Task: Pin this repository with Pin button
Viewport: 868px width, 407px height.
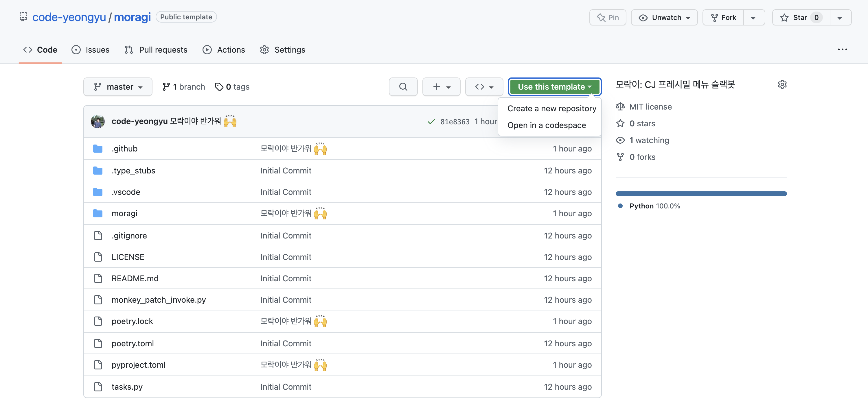Action: tap(608, 18)
